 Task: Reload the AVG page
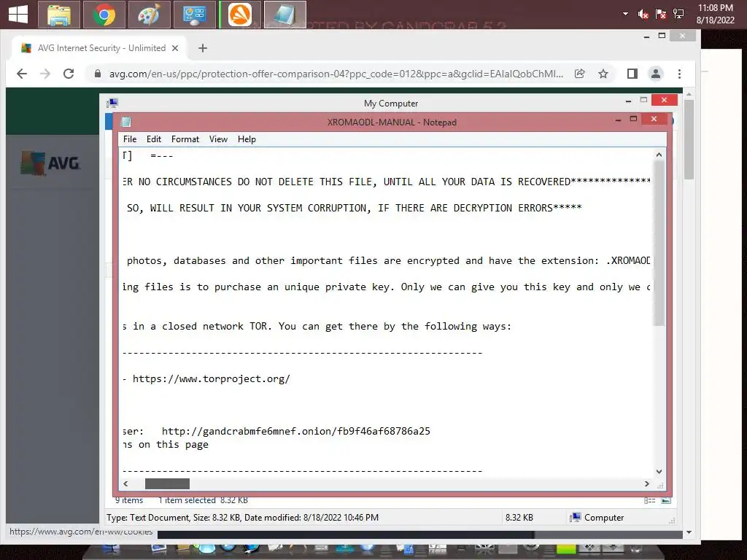69,74
